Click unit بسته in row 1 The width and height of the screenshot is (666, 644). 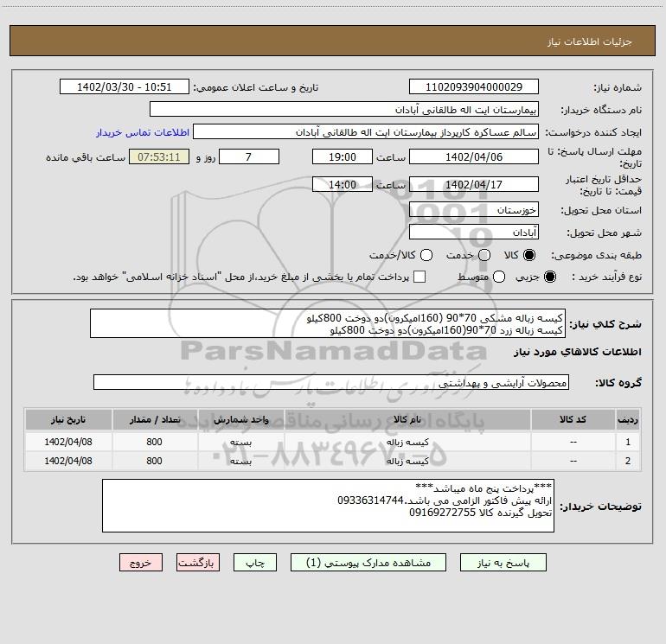[240, 442]
